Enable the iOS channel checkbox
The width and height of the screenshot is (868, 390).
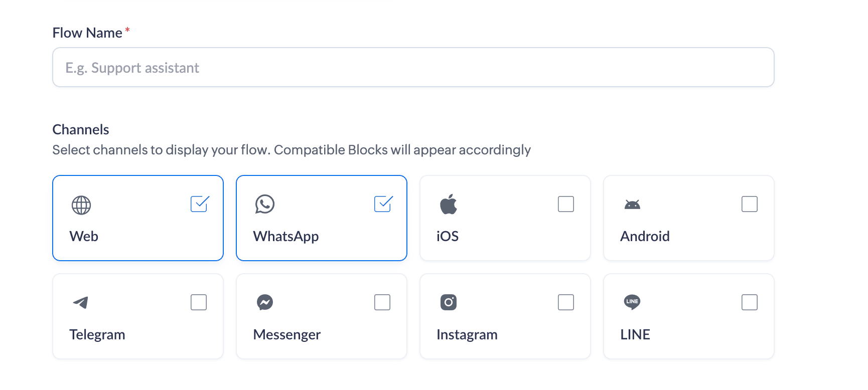566,204
